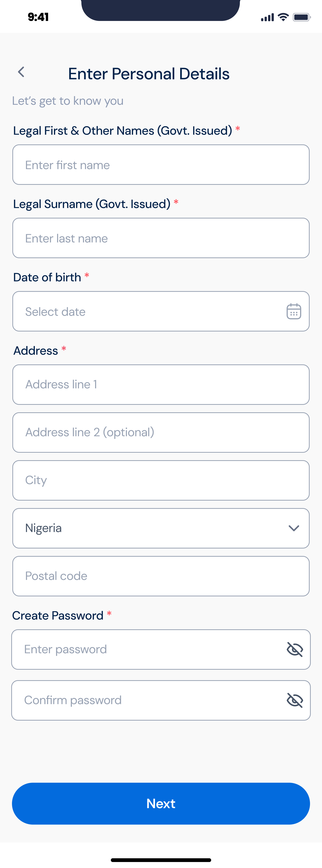Show password in Enter password field

(x=295, y=649)
